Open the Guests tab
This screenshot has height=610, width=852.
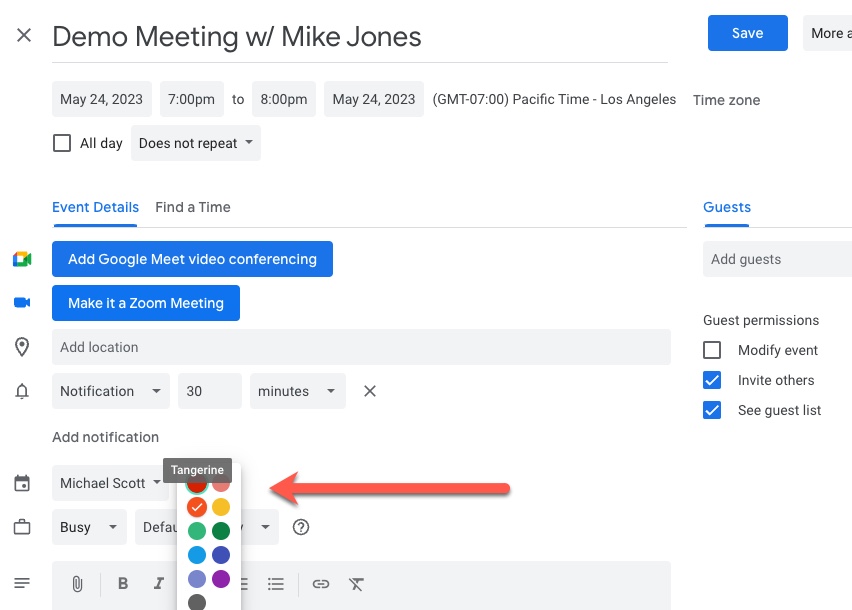point(726,207)
